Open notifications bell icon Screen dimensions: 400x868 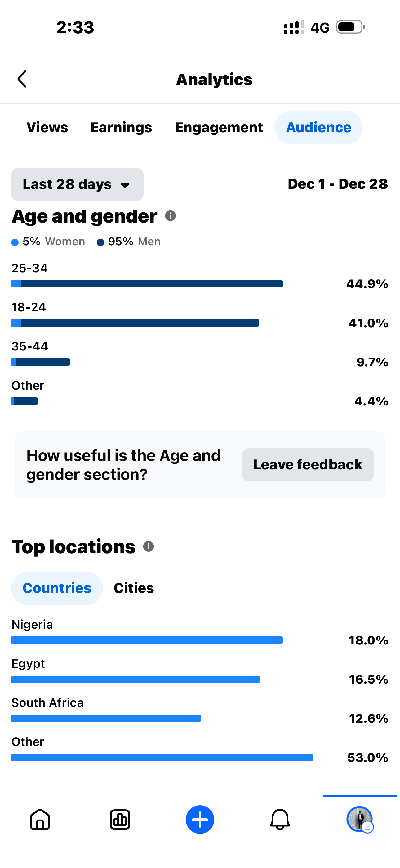(x=280, y=820)
